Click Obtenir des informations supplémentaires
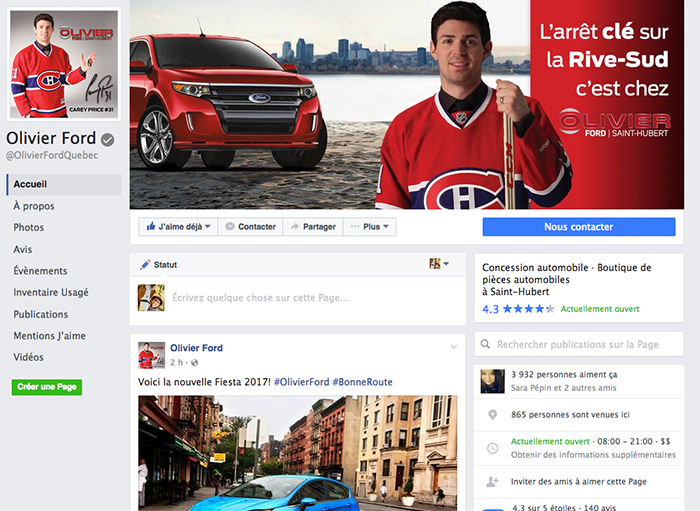 (x=593, y=455)
